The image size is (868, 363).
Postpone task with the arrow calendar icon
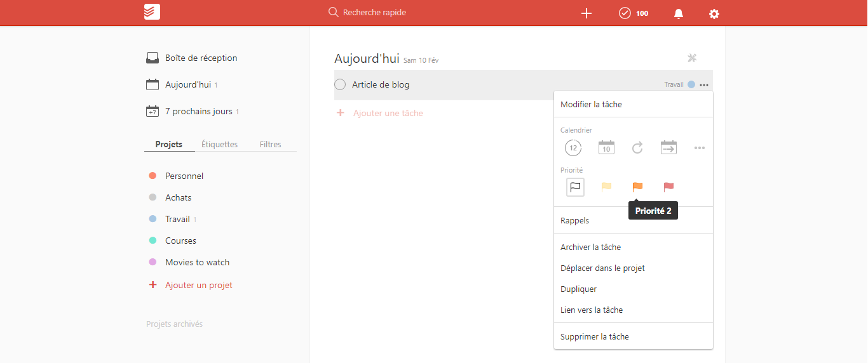click(668, 148)
